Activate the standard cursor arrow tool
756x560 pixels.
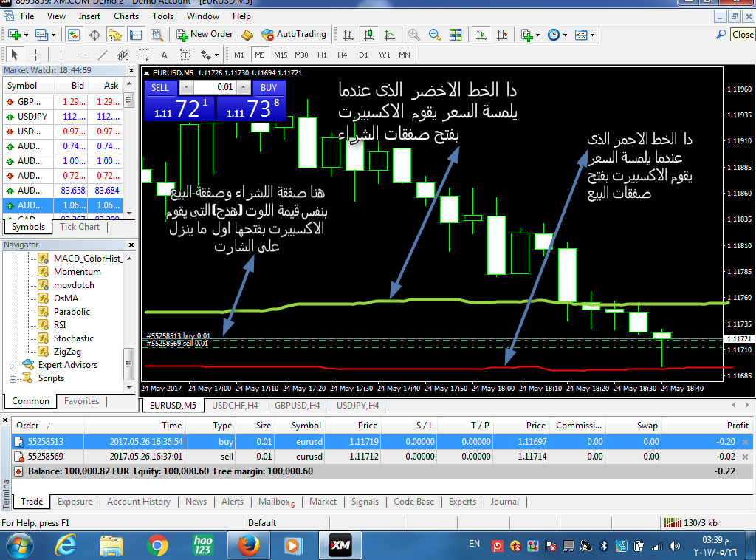click(x=15, y=55)
